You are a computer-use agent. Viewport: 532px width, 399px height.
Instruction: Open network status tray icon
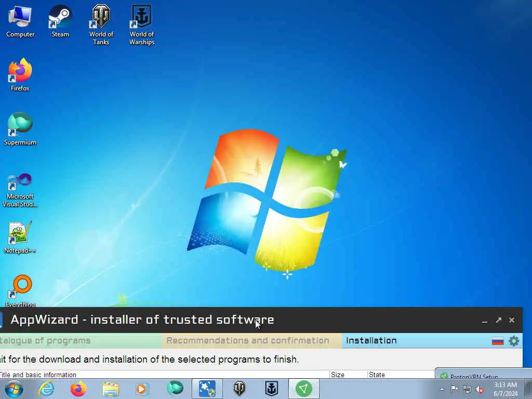pyautogui.click(x=467, y=389)
